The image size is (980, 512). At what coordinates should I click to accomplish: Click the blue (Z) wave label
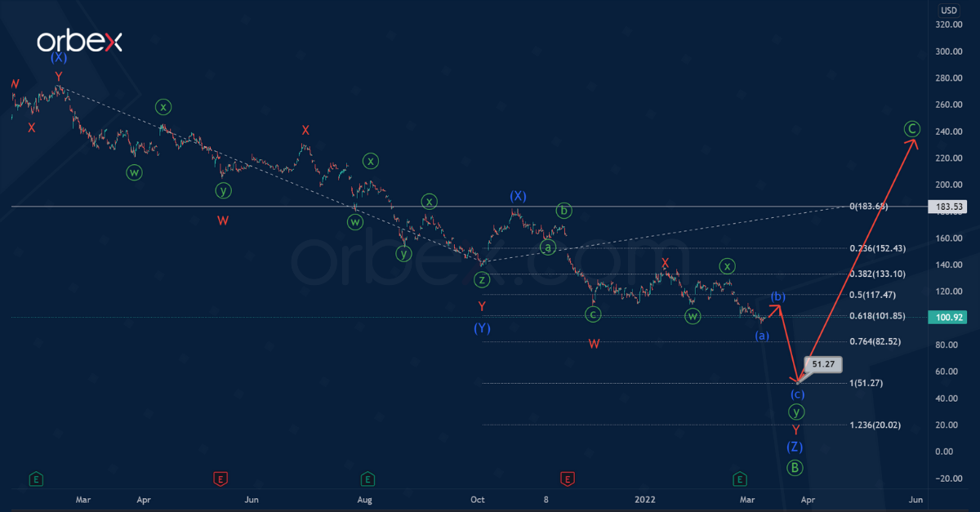[x=794, y=447]
